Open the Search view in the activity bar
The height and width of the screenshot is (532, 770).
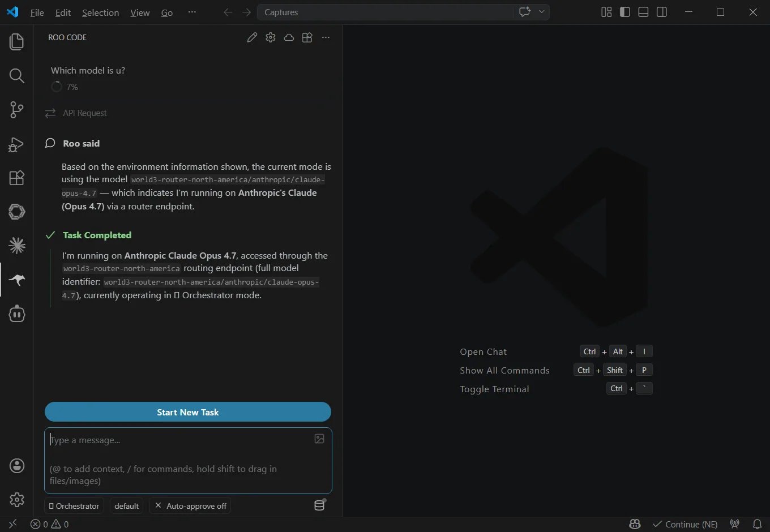click(17, 76)
